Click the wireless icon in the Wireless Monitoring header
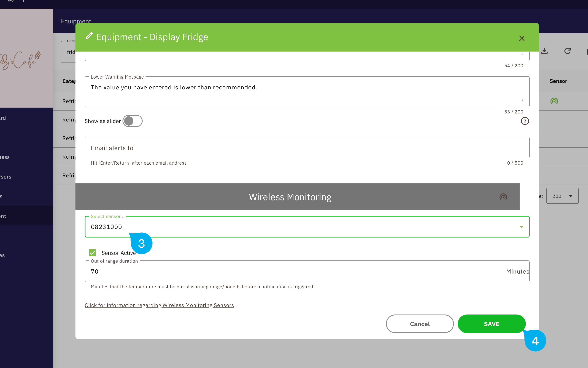Viewport: 588px width, 368px height. coord(503,197)
